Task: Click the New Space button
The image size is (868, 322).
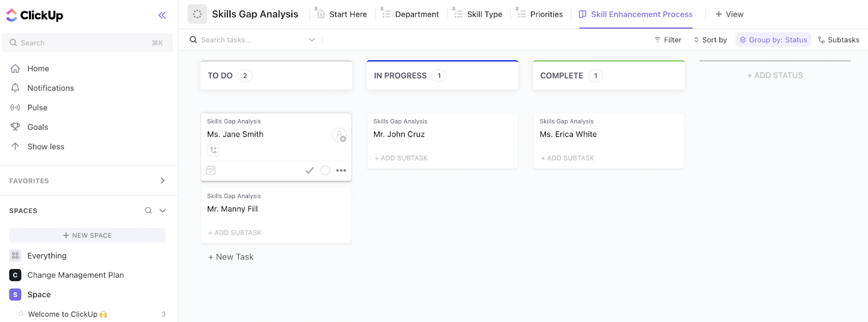Action: tap(87, 235)
